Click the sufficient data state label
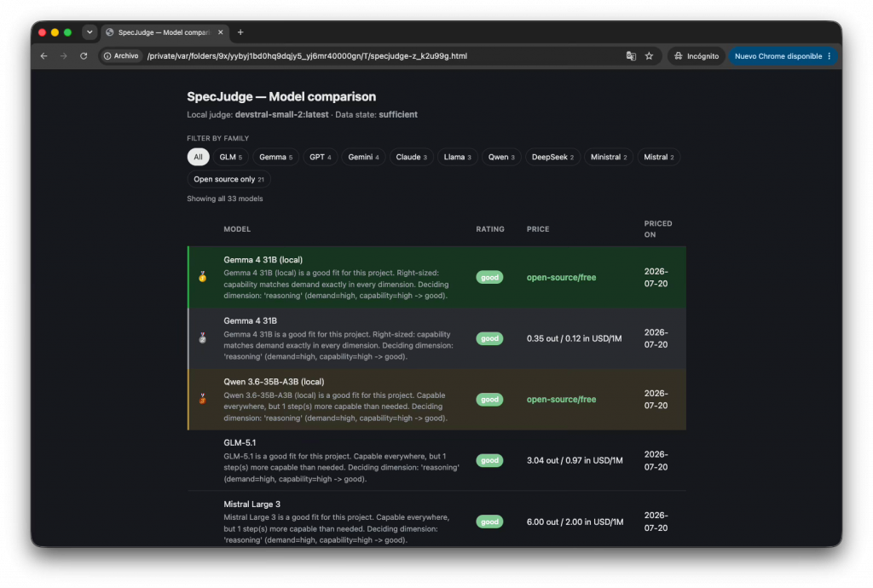The width and height of the screenshot is (873, 588). click(x=398, y=114)
